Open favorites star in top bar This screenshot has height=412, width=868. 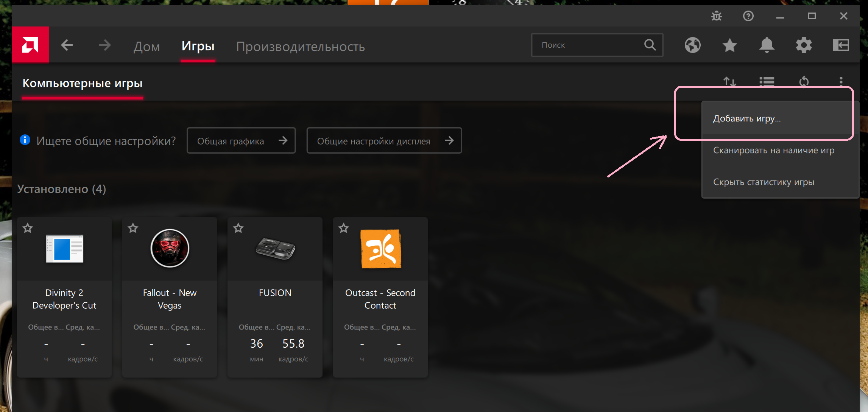pos(730,45)
